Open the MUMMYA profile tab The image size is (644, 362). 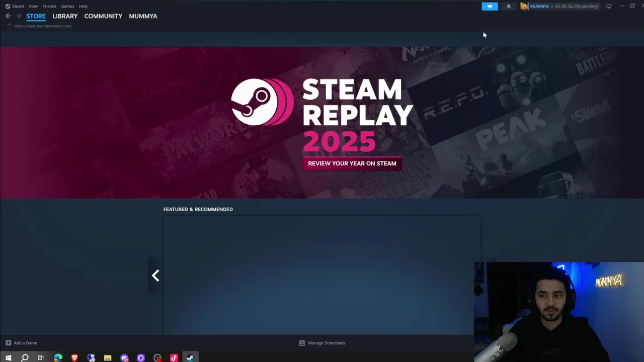[143, 16]
